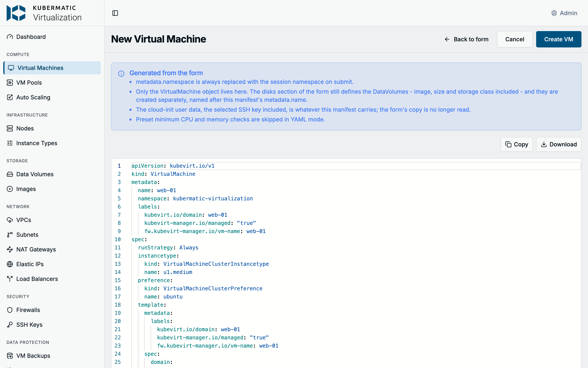Image resolution: width=588 pixels, height=368 pixels.
Task: Click line 1 apiVersion in editor
Action: pos(173,166)
